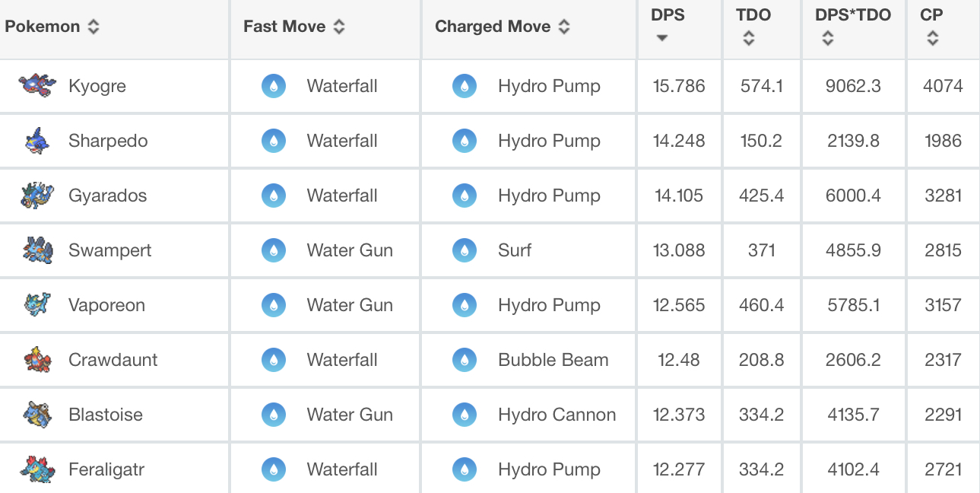Screen dimensions: 980x493
Task: Click Blastoise's sprite icon
Action: (37, 415)
